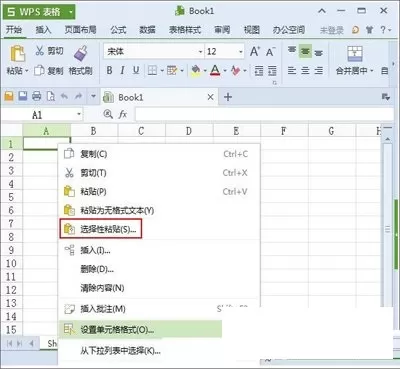Close the Book1 document tab
Viewport: 400px width, 369px height.
pyautogui.click(x=210, y=97)
